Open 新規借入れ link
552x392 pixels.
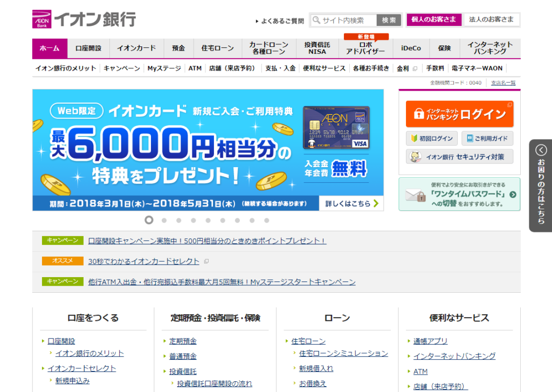click(x=316, y=368)
